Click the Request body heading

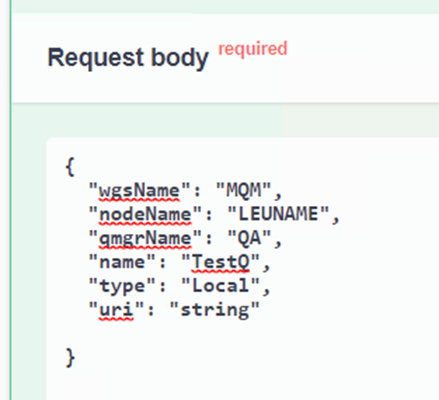pyautogui.click(x=128, y=58)
